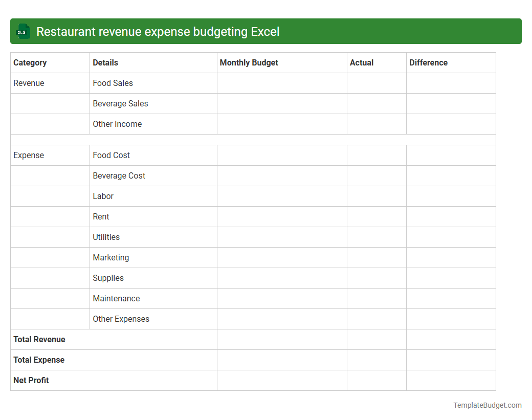Click the Total Revenue row label
Viewport: 532px width, 420px height.
(39, 339)
